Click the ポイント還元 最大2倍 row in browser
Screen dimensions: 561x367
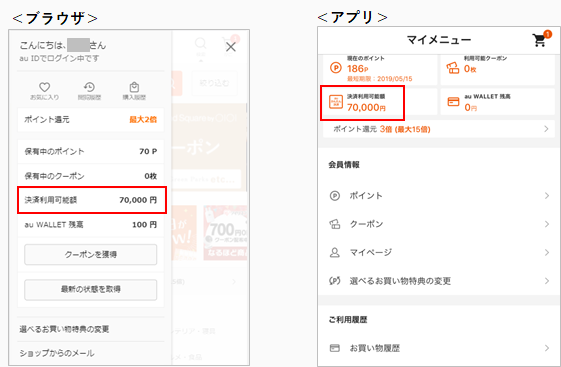click(91, 119)
